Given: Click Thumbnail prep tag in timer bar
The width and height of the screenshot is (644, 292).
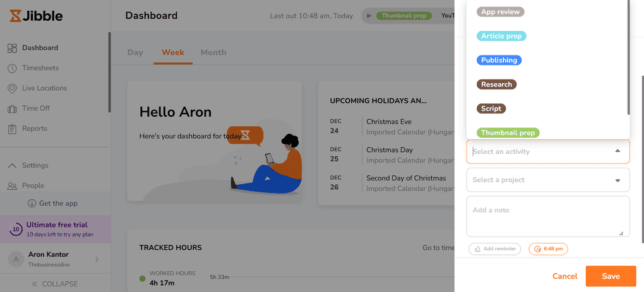Looking at the screenshot, I should [x=405, y=16].
